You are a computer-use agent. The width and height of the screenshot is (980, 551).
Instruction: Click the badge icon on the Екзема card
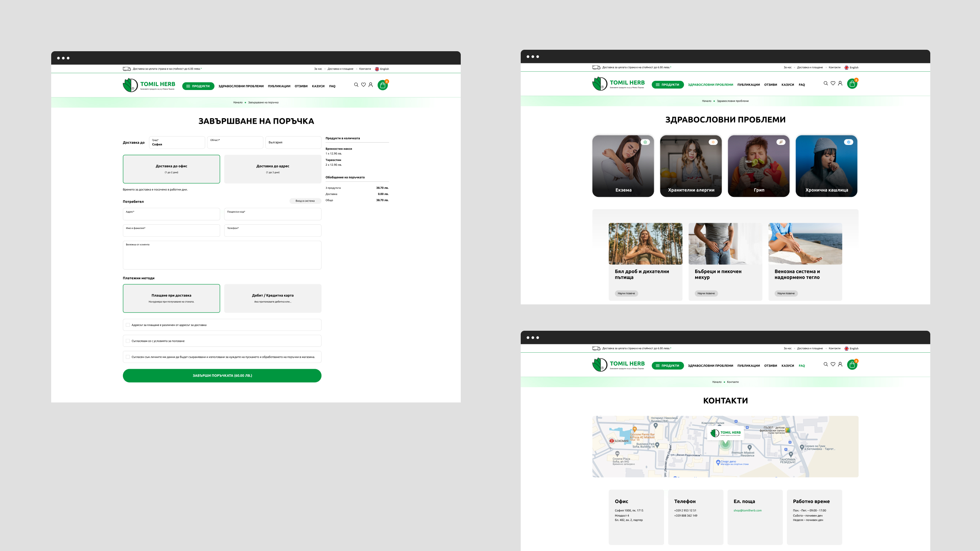click(645, 142)
